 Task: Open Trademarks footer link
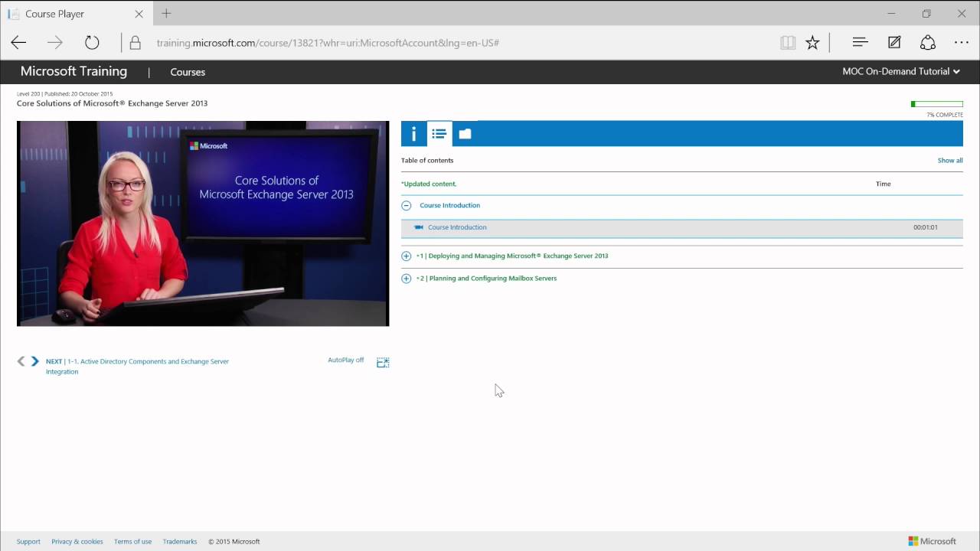(x=180, y=542)
